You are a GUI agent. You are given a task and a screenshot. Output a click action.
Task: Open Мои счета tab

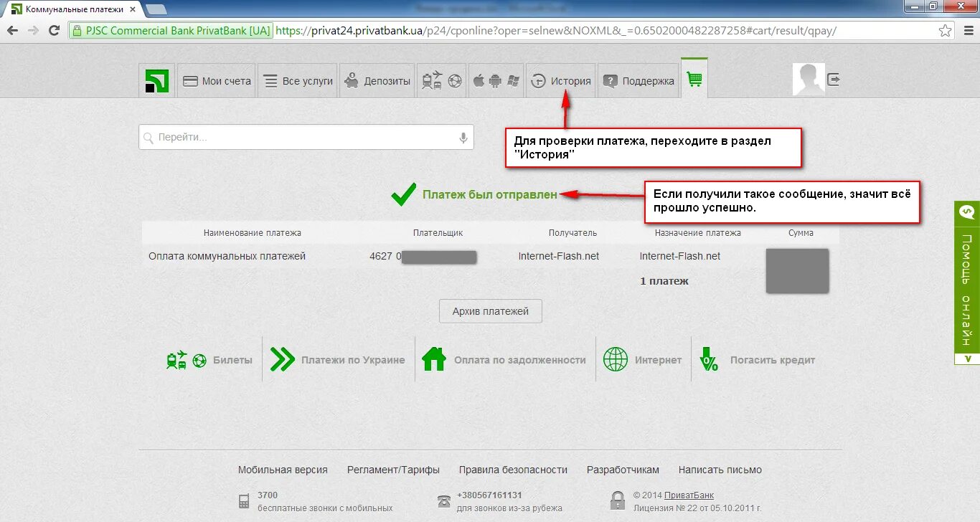[x=216, y=81]
